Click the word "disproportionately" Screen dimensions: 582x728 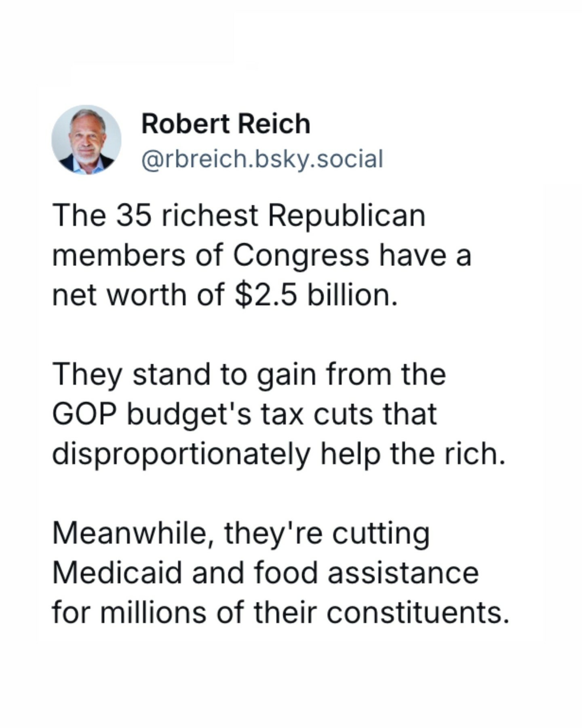click(x=181, y=454)
